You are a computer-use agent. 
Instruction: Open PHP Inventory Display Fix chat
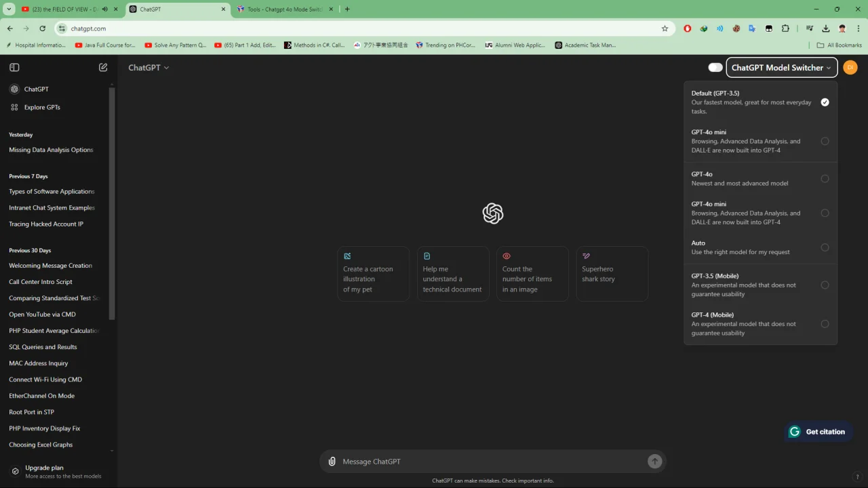(45, 428)
